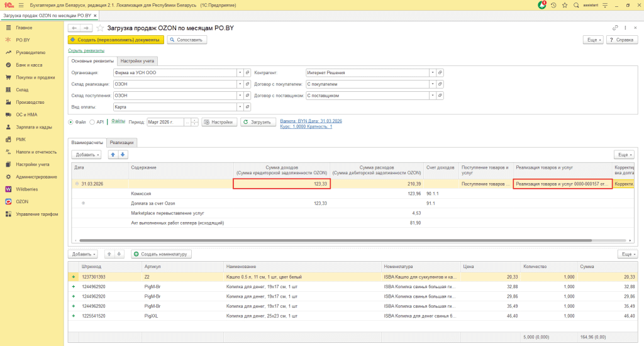644x346 pixels.
Task: Click Создать (перезаполнить) документы button
Action: coord(116,40)
